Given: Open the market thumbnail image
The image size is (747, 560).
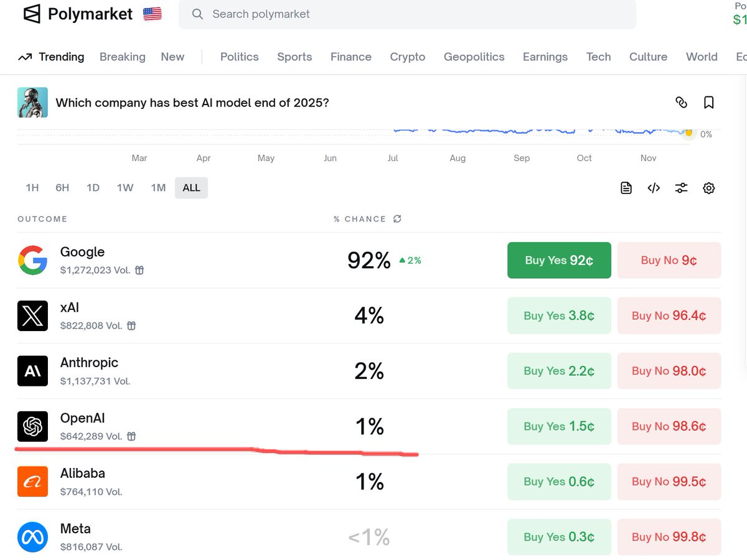Looking at the screenshot, I should pos(32,103).
